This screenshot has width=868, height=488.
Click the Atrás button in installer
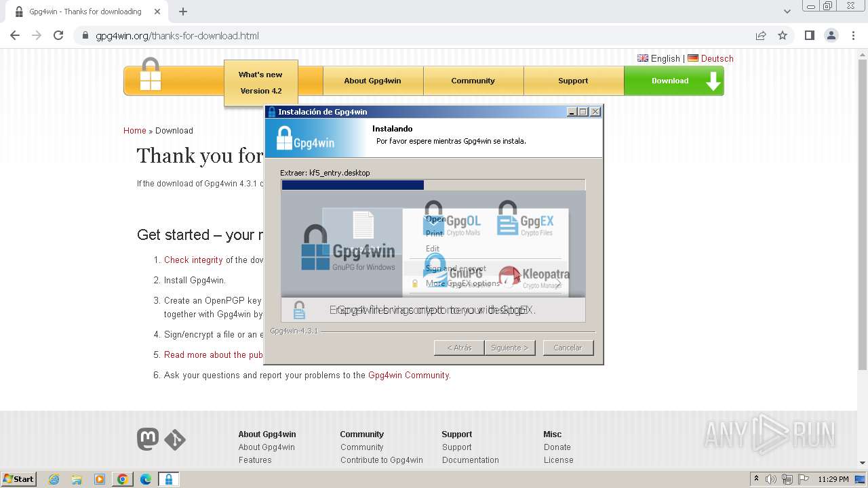pos(459,348)
